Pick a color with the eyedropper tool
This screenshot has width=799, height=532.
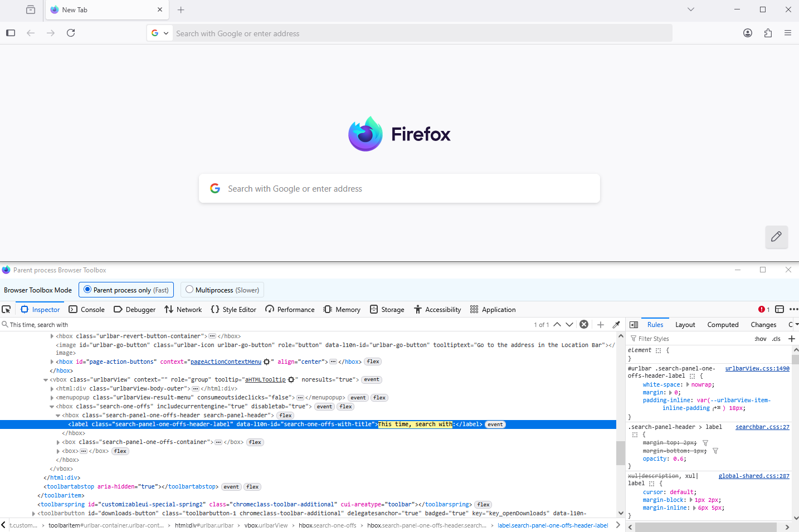(x=616, y=324)
